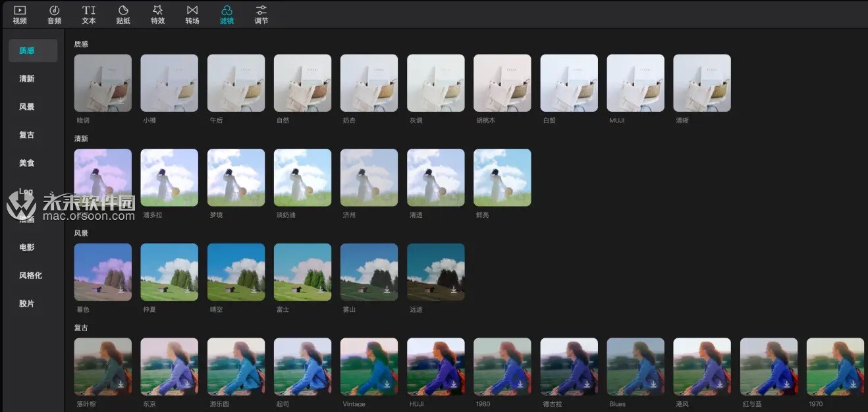
Task: Download the 雾山 landscape filter
Action: (387, 290)
